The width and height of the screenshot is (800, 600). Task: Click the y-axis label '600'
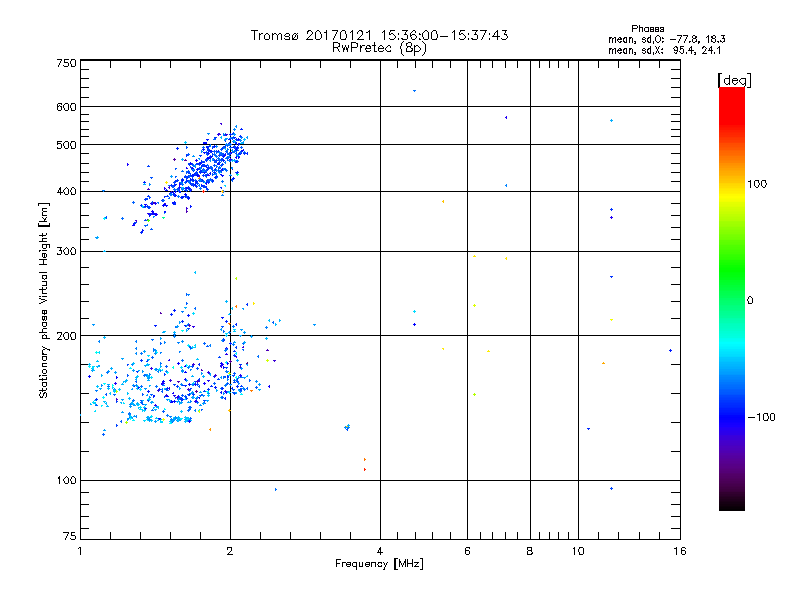coord(66,107)
